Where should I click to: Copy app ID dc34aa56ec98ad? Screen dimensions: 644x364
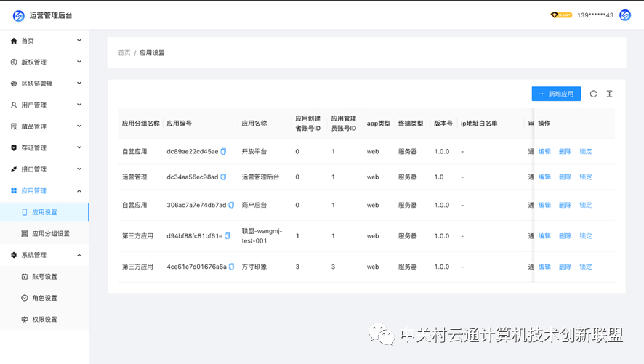(x=224, y=177)
